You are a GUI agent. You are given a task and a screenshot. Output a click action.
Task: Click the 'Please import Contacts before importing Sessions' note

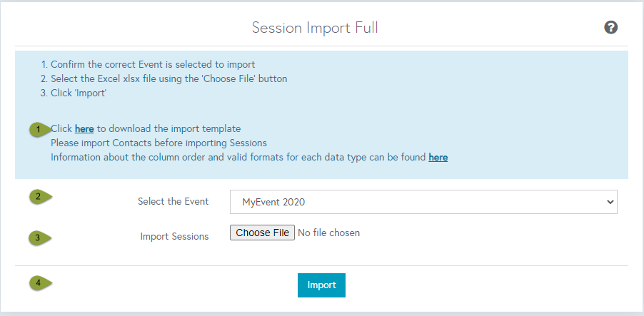tap(159, 143)
